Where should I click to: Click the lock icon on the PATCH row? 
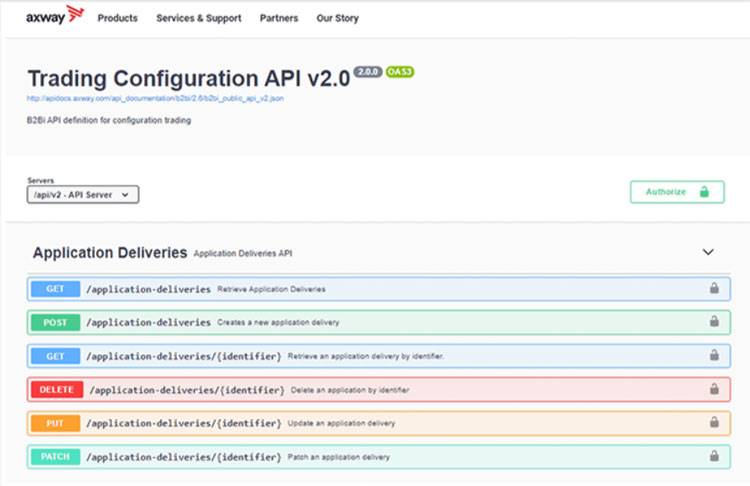714,456
